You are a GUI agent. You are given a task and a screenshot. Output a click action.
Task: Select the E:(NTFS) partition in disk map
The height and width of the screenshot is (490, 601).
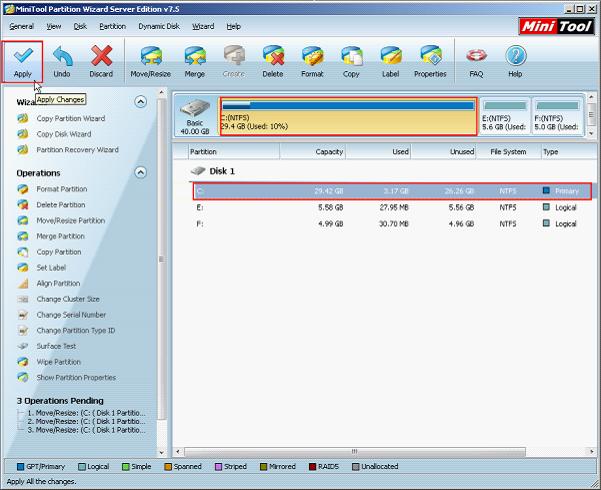[504, 116]
